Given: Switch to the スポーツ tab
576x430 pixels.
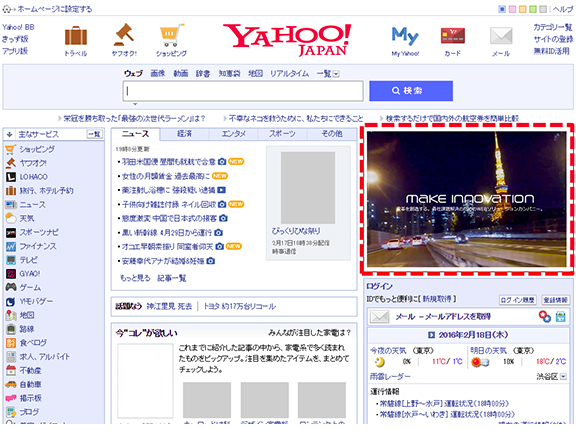Looking at the screenshot, I should point(282,134).
